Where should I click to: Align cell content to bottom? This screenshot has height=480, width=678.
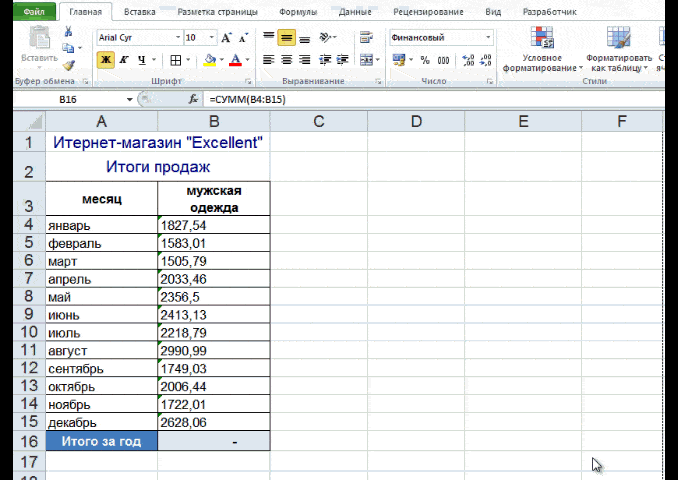pos(304,39)
